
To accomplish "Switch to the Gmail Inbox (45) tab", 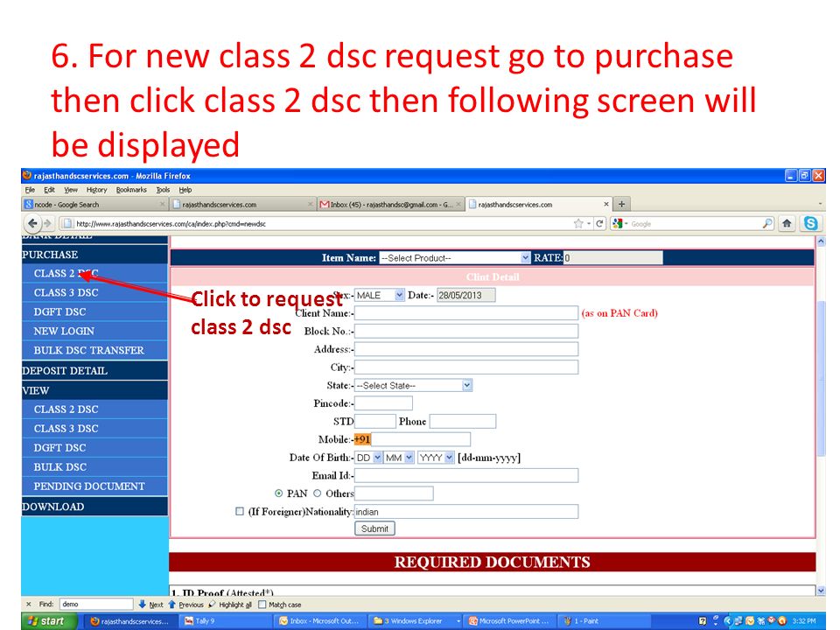I will (x=391, y=204).
